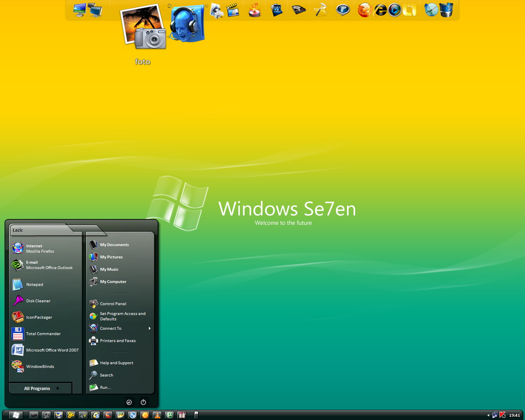Click the log off button
The image size is (525, 420).
pyautogui.click(x=129, y=402)
